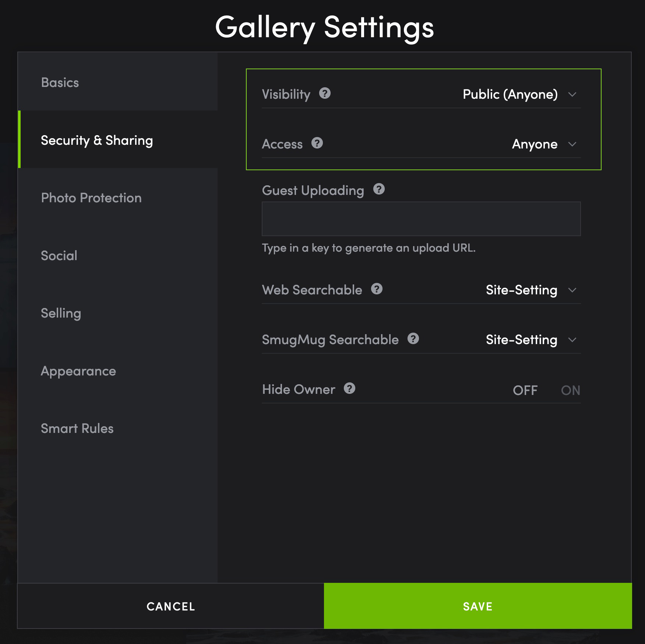Expand Access dropdown chevron arrow
Image resolution: width=645 pixels, height=644 pixels.
(572, 144)
